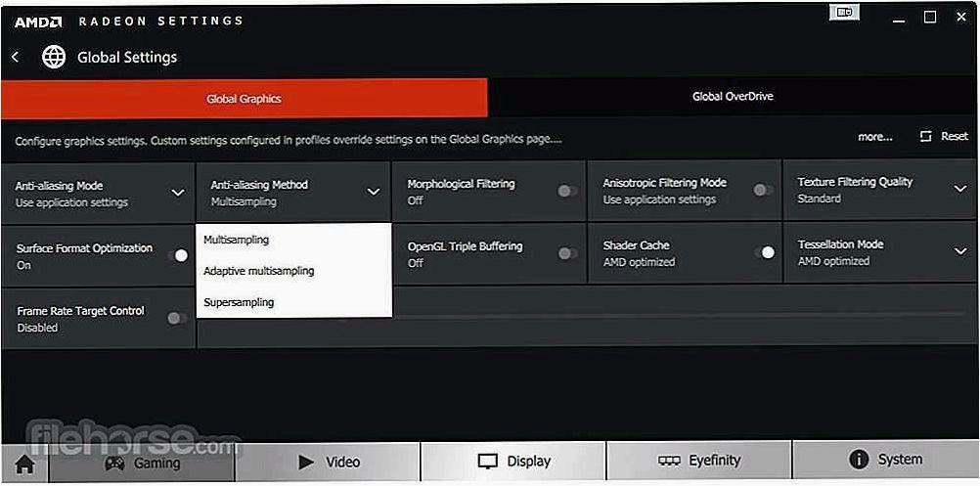
Task: Click the Surface Format Optimization label
Action: pos(84,248)
